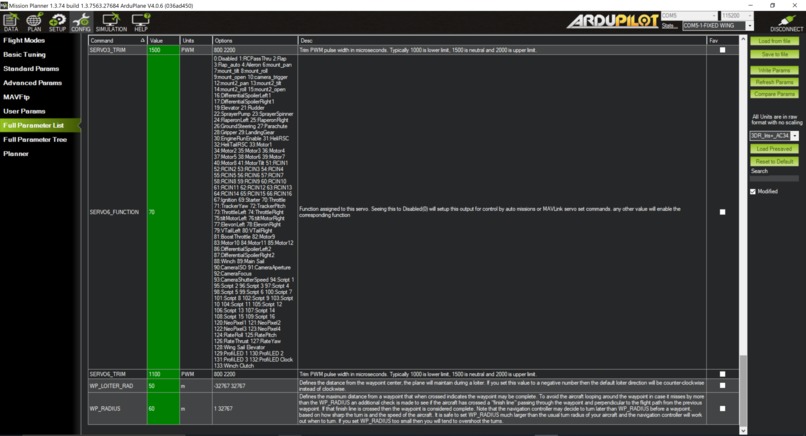The image size is (806, 436).
Task: Select the SERVO6_TRIM command cell
Action: click(118, 374)
